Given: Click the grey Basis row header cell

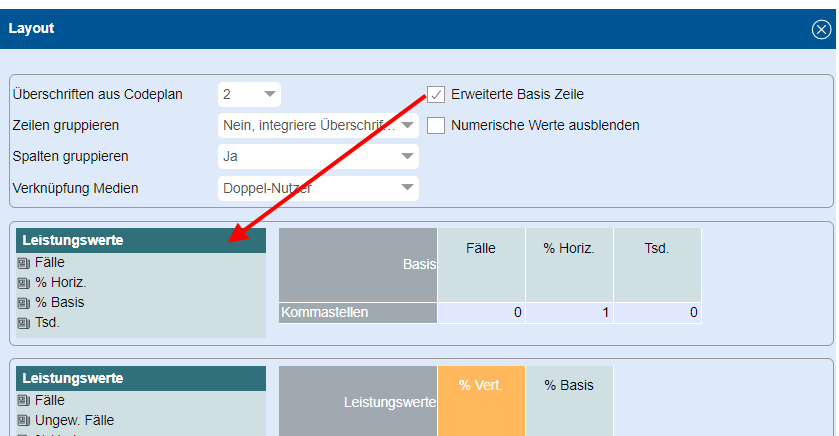Looking at the screenshot, I should (x=357, y=264).
